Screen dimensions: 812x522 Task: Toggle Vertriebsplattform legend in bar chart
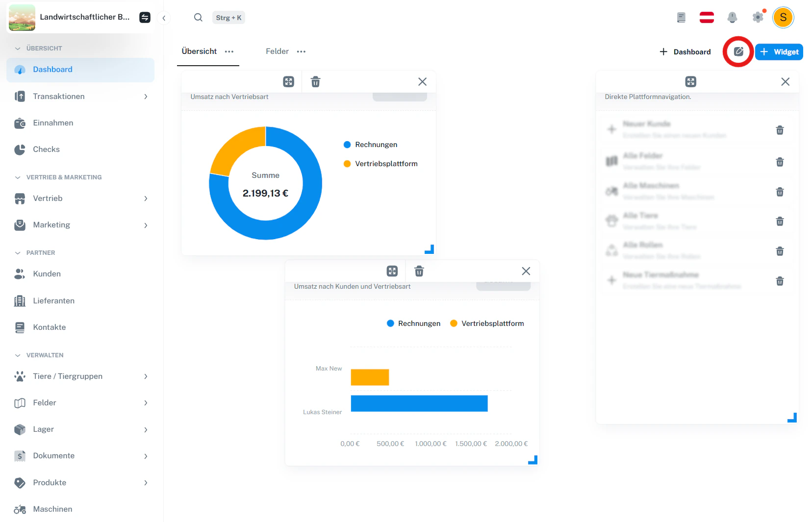[x=487, y=323]
